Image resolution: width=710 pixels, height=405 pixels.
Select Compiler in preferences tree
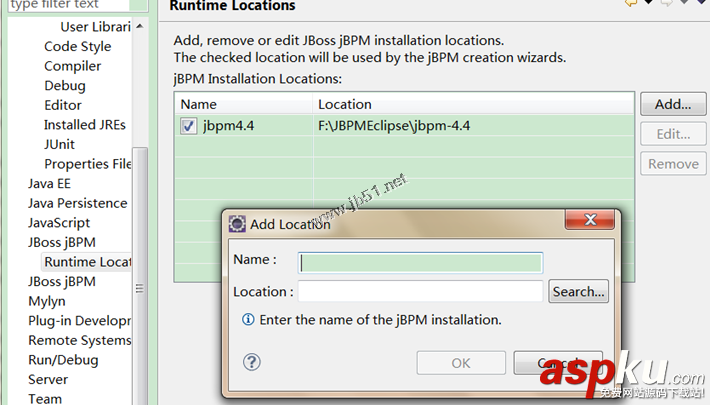tap(72, 66)
